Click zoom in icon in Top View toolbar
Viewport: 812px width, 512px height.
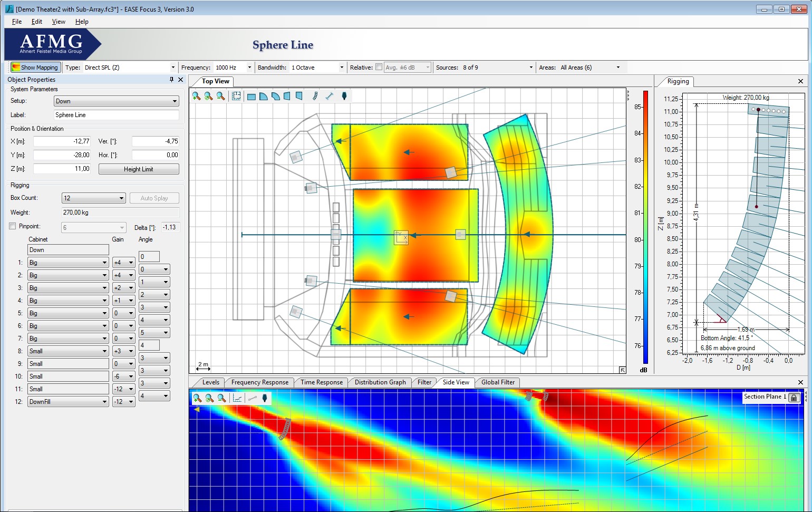coord(196,96)
